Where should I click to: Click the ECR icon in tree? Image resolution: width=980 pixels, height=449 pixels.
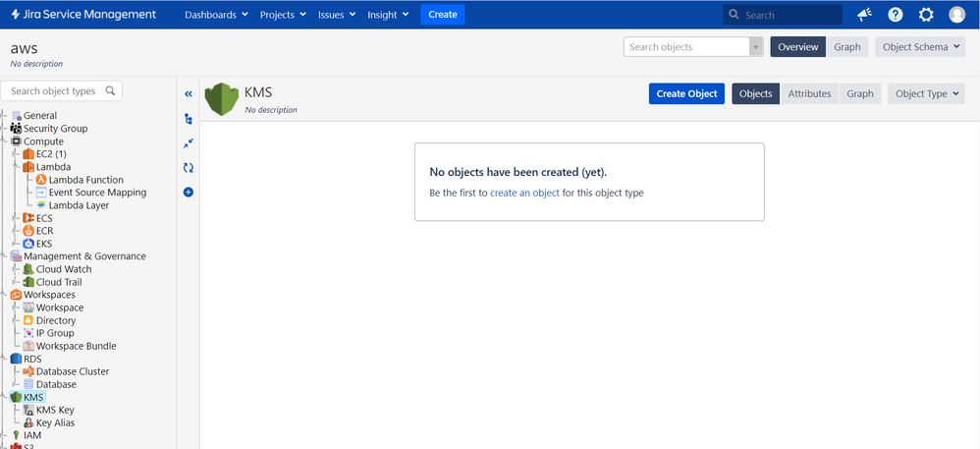[x=28, y=231]
